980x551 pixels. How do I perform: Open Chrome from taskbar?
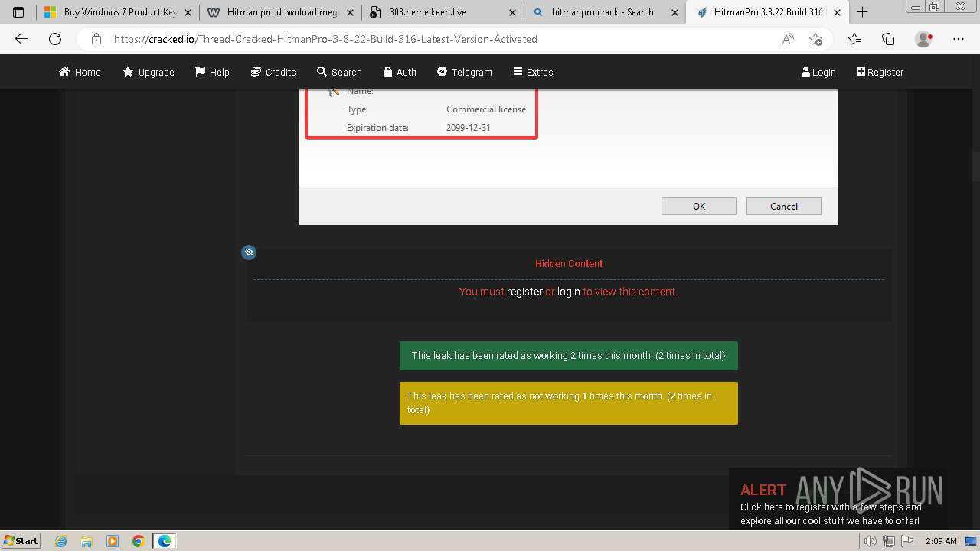[138, 541]
